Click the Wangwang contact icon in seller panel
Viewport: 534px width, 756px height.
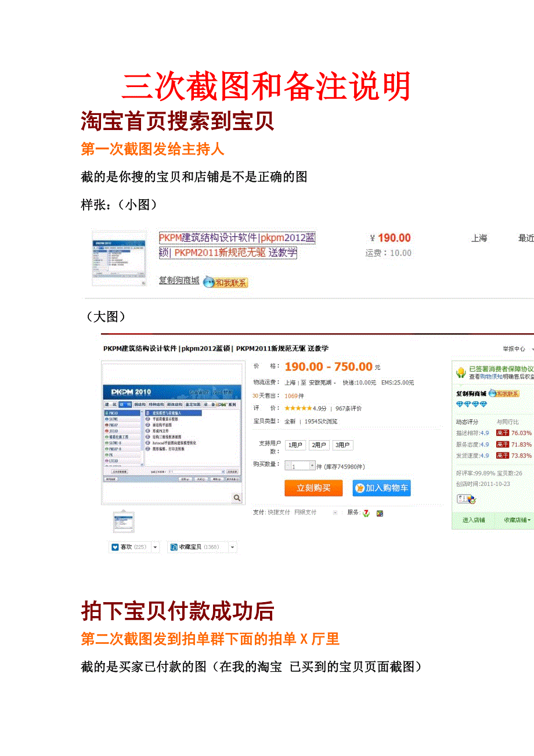(x=504, y=393)
